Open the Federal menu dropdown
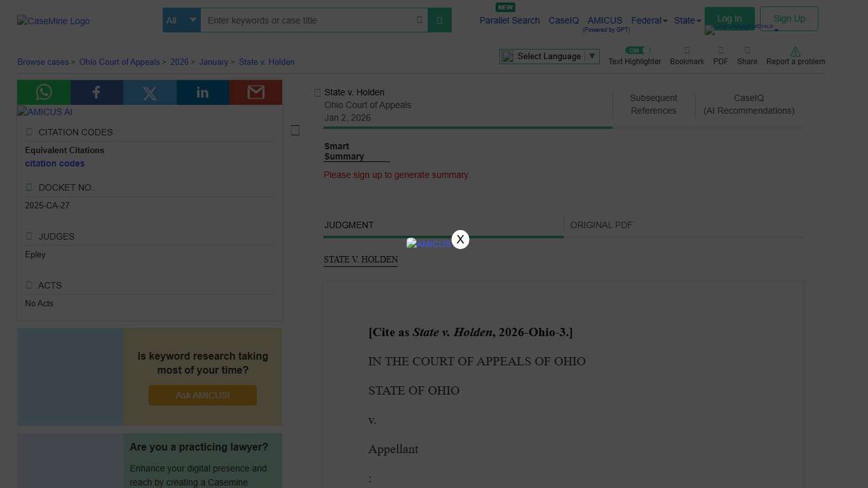 pos(649,20)
